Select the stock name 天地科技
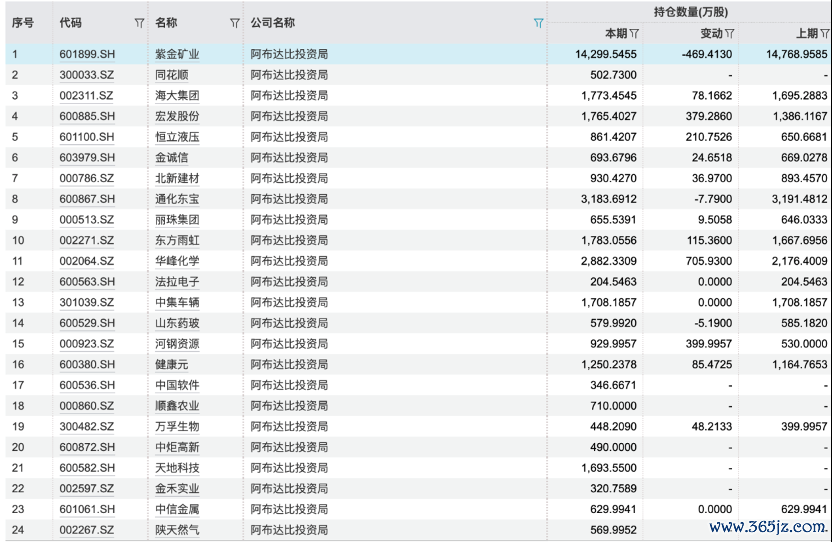This screenshot has height=542, width=832. tap(177, 468)
